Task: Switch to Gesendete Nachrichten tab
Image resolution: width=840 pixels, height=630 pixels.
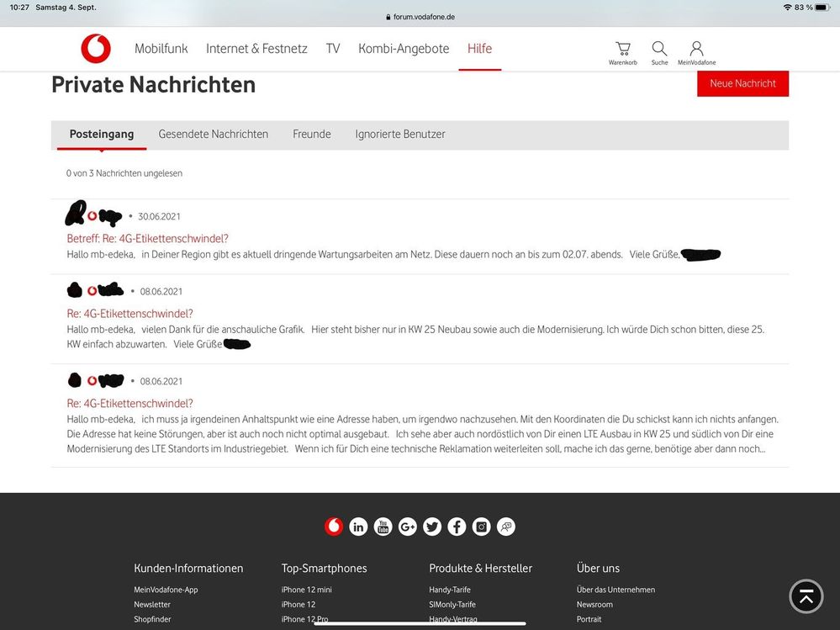Action: click(x=214, y=135)
